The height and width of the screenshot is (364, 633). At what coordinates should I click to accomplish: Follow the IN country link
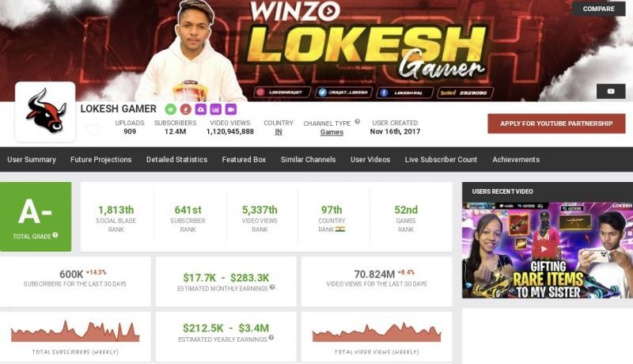coord(279,132)
